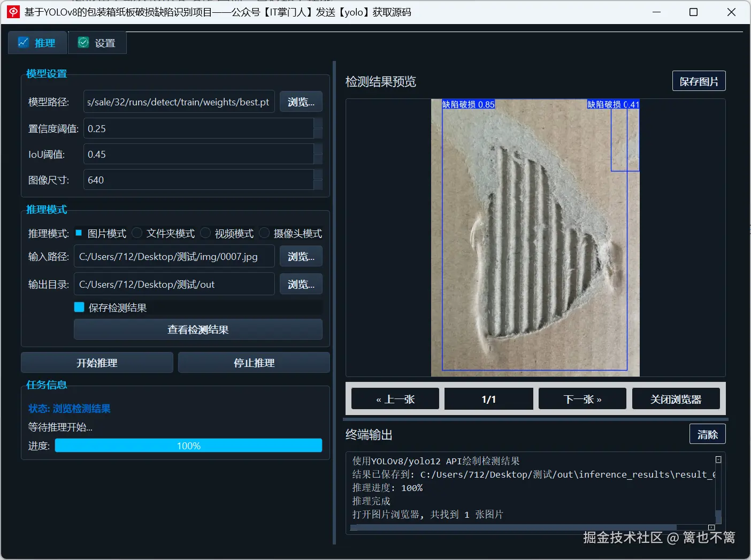Close the image browser with 关闭浏览器
The image size is (751, 560).
(676, 399)
